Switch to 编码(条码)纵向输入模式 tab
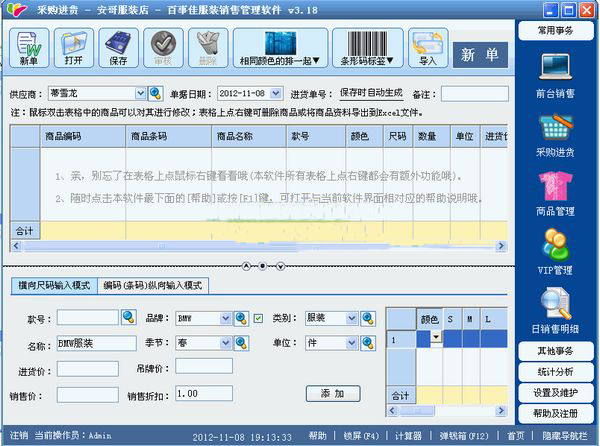Screen dimensions: 600x446 (153, 285)
